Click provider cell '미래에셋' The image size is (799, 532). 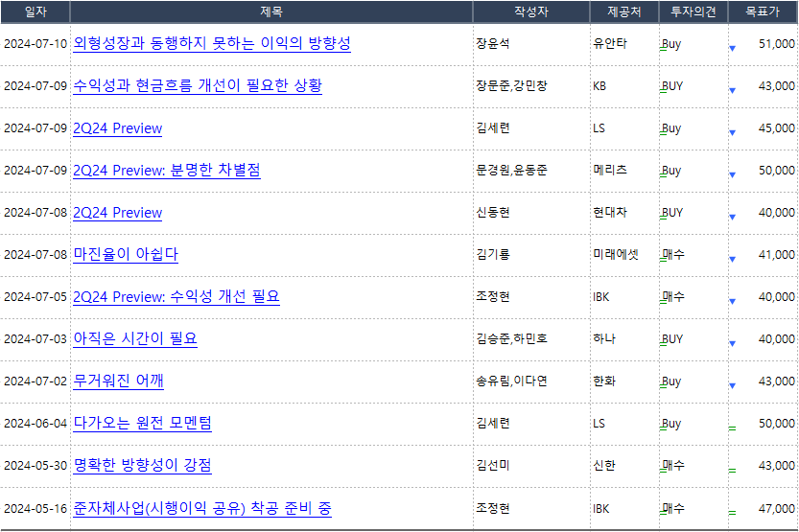pos(616,254)
